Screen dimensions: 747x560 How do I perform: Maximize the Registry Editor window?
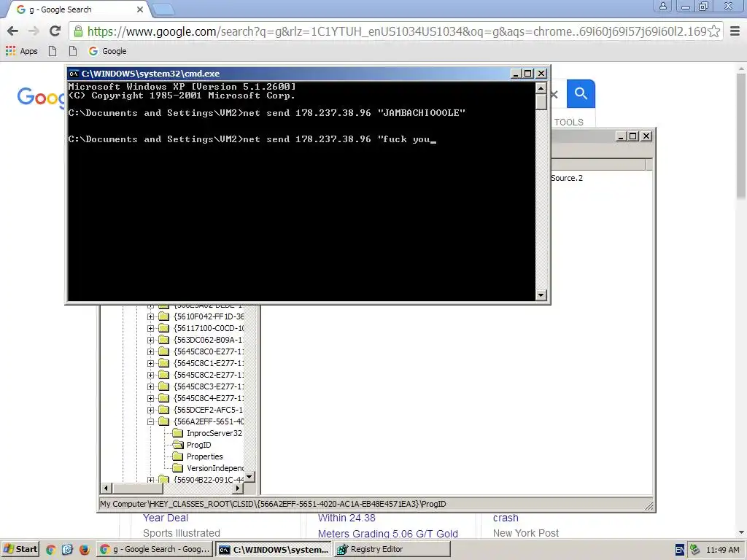tap(633, 136)
